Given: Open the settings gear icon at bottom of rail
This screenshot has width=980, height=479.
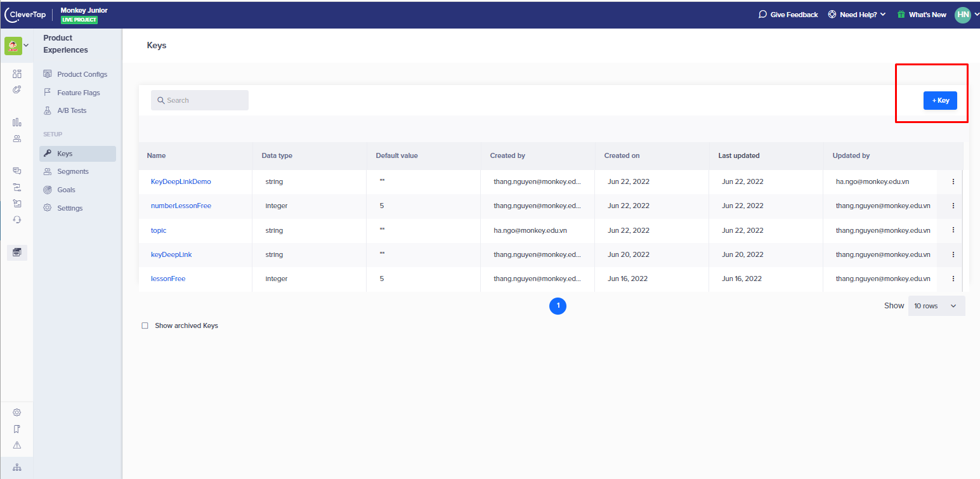Looking at the screenshot, I should click(x=17, y=412).
